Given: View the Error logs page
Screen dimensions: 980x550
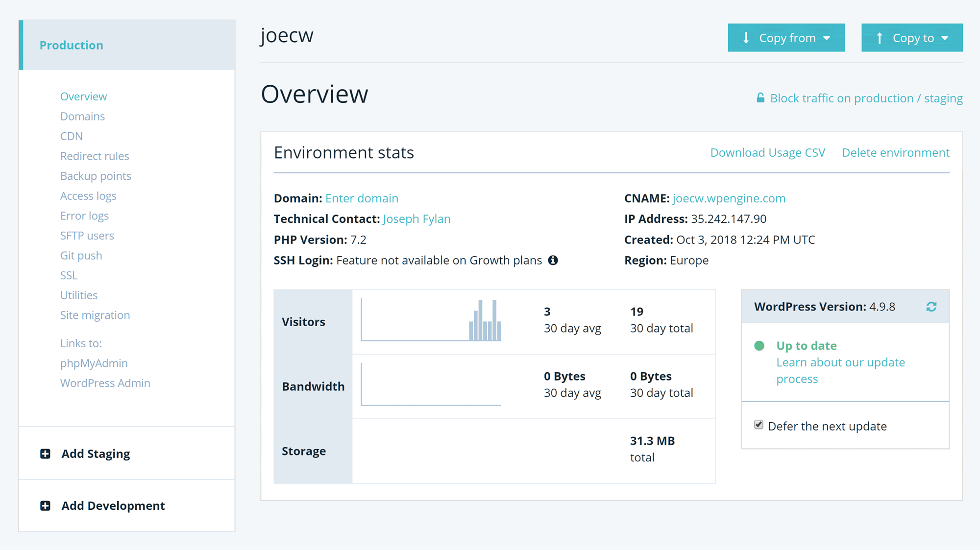Looking at the screenshot, I should 84,216.
